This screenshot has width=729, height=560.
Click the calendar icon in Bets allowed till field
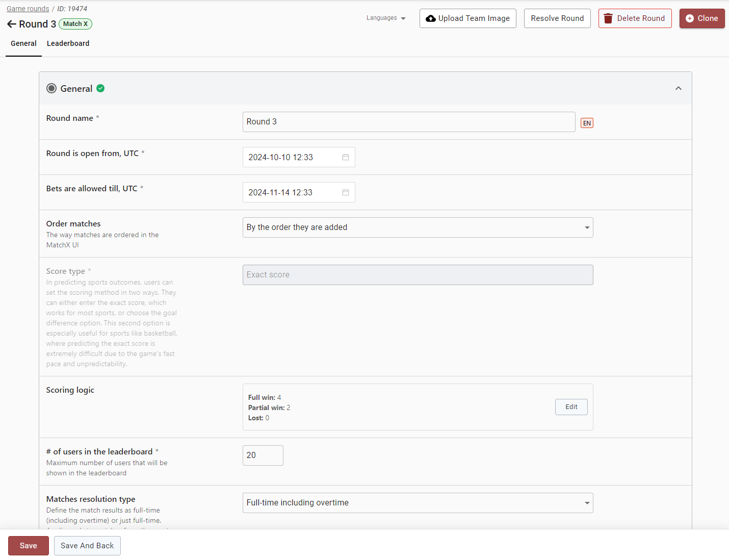click(346, 192)
